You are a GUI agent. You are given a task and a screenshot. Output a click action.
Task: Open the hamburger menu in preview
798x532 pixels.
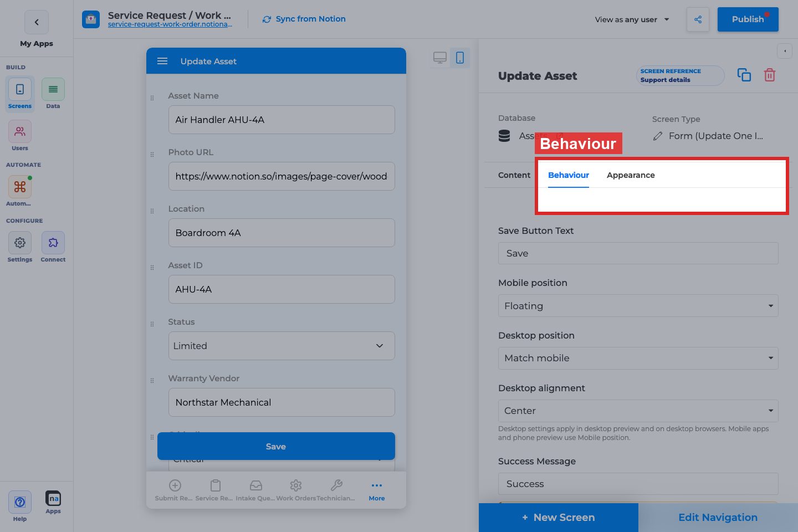point(162,61)
